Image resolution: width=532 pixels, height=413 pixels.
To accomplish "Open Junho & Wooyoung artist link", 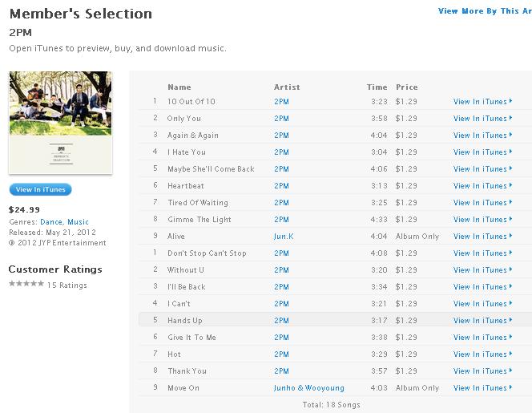I will click(x=308, y=388).
